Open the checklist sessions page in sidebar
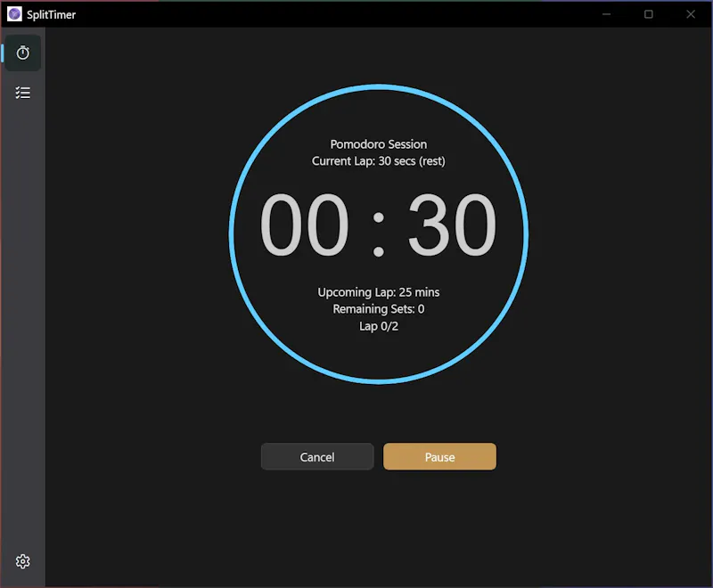The width and height of the screenshot is (713, 588). [x=23, y=93]
